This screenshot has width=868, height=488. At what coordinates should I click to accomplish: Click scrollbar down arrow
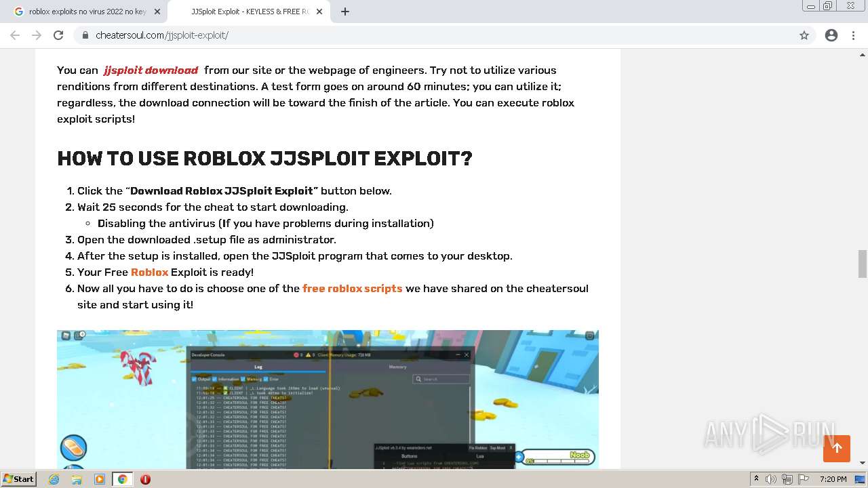click(x=863, y=463)
